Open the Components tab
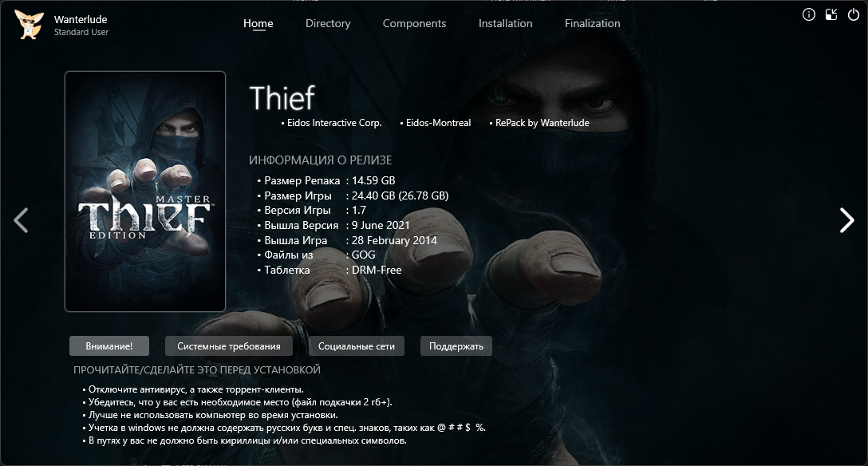868x466 pixels. point(414,23)
